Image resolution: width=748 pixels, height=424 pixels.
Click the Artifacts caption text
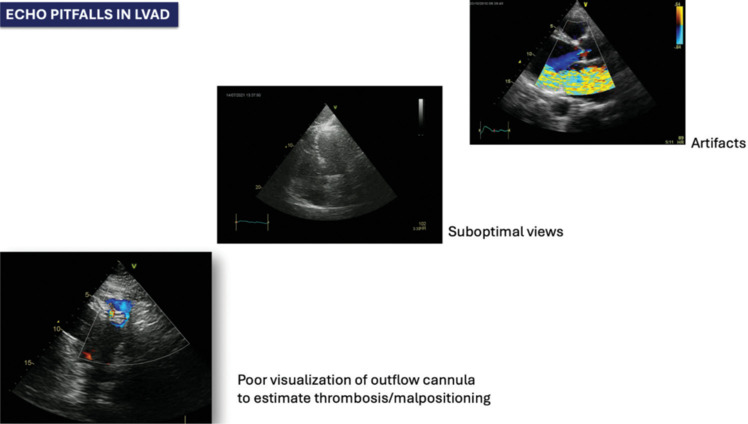[717, 144]
